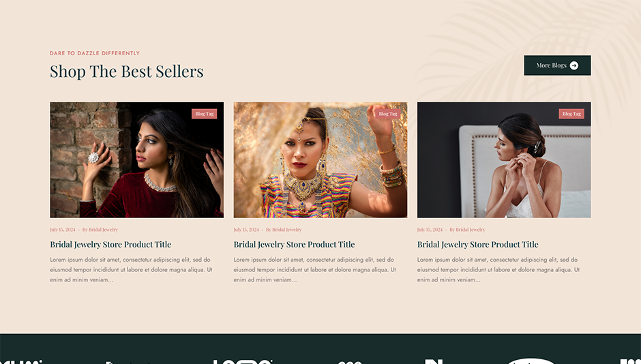Open the woman in colorful jewelry thumbnail
This screenshot has width=641, height=364.
tap(320, 160)
